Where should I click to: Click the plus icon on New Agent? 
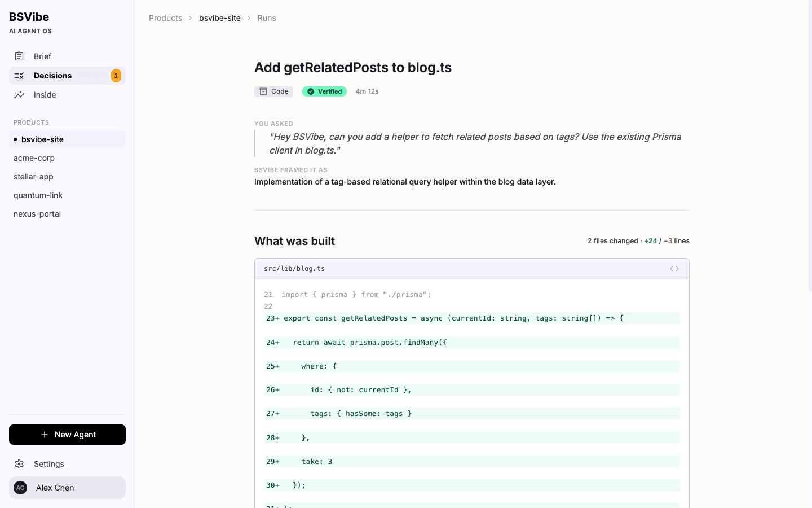click(45, 435)
